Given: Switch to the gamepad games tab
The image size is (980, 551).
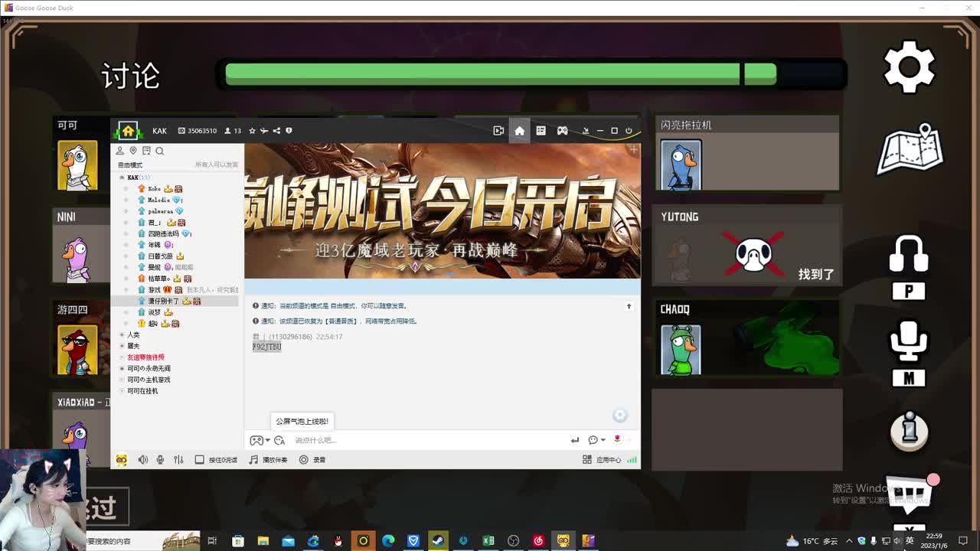Looking at the screenshot, I should (x=562, y=131).
